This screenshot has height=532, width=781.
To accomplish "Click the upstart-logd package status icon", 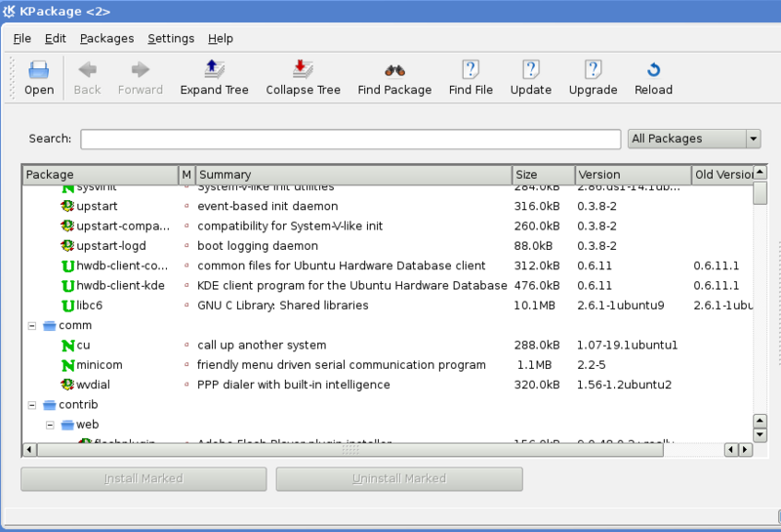I will point(67,246).
